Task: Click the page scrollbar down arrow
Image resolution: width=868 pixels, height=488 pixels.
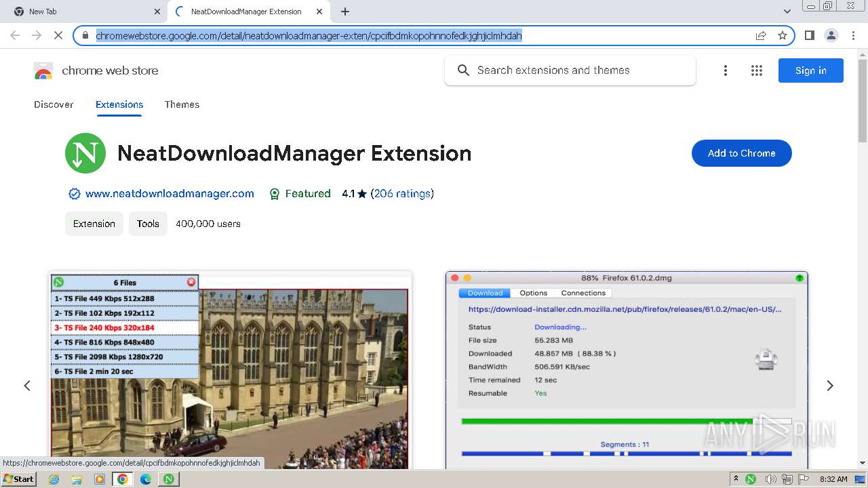Action: click(x=863, y=463)
